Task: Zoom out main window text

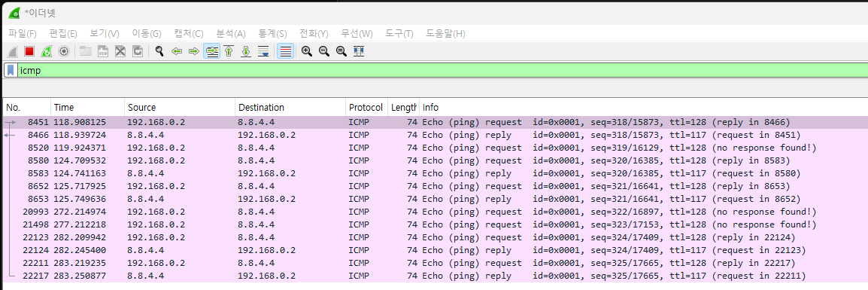Action: pos(324,51)
